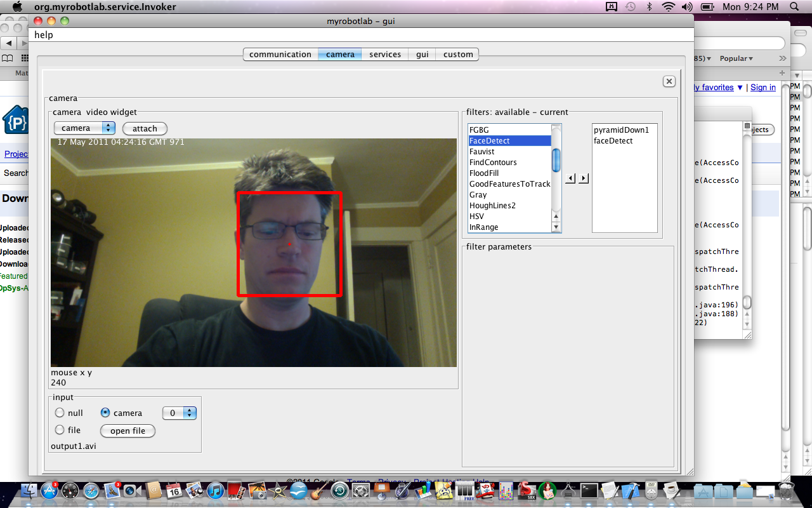Select FloodFill filter in list
The width and height of the screenshot is (812, 508).
click(510, 173)
